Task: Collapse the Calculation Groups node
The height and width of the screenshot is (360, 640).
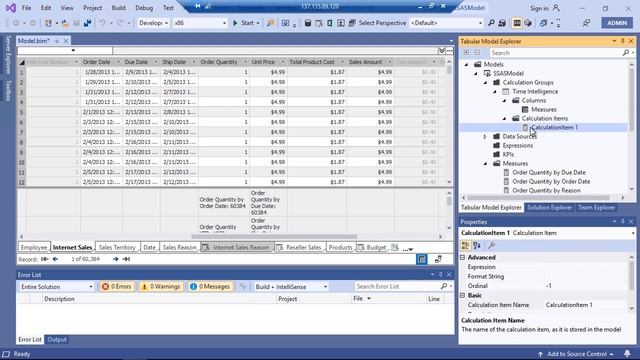Action: click(485, 82)
